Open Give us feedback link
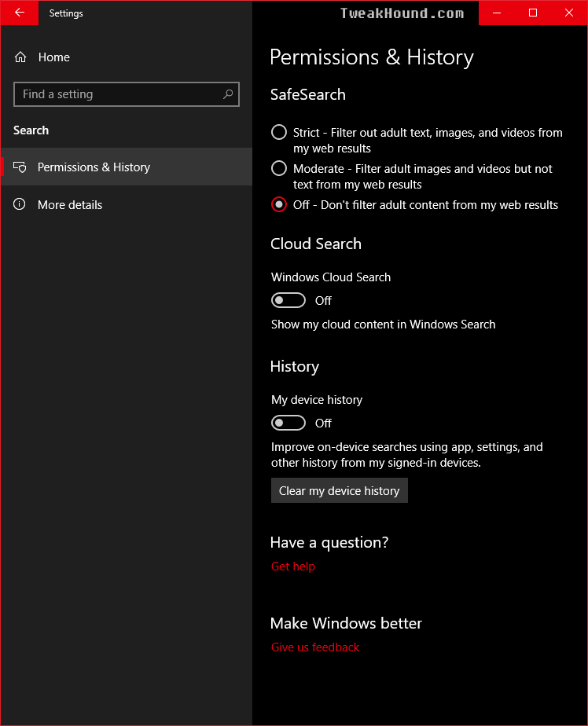588x726 pixels. click(x=315, y=647)
